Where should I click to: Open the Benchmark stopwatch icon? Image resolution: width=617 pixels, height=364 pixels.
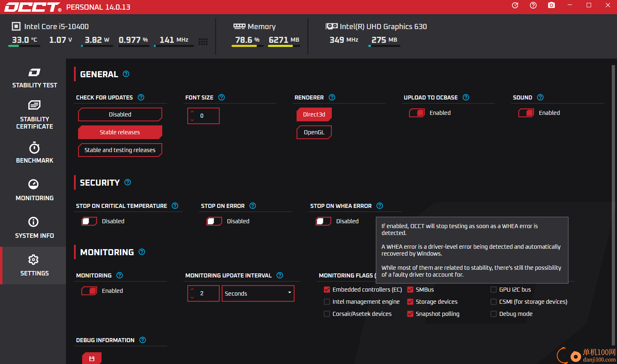coord(34,148)
